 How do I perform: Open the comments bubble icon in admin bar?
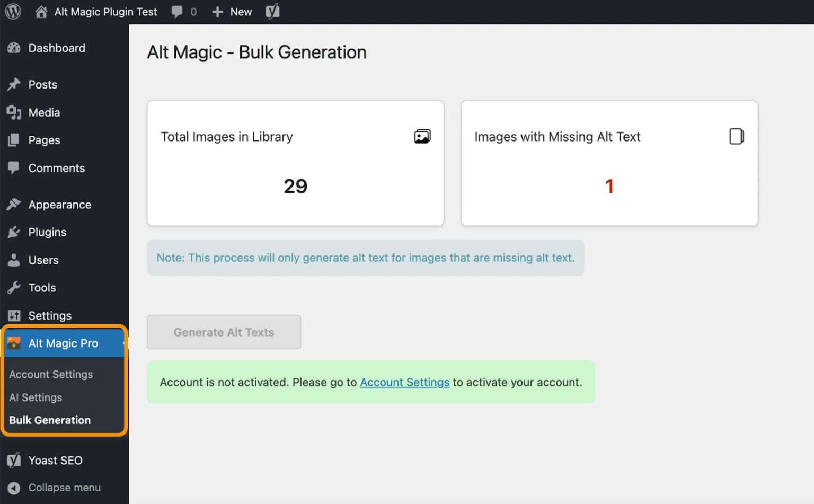pos(177,12)
